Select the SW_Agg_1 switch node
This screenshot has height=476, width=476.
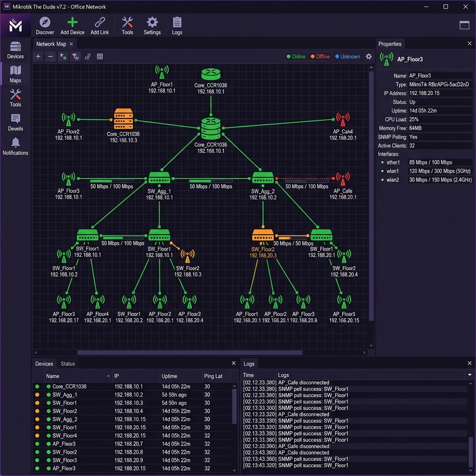[x=159, y=178]
